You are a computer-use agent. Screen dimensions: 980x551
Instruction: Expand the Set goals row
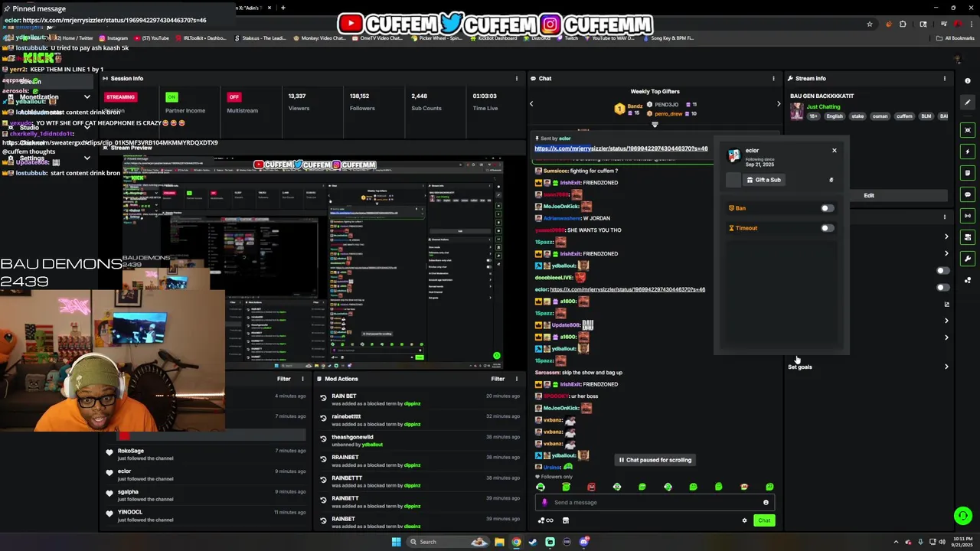[x=869, y=367]
